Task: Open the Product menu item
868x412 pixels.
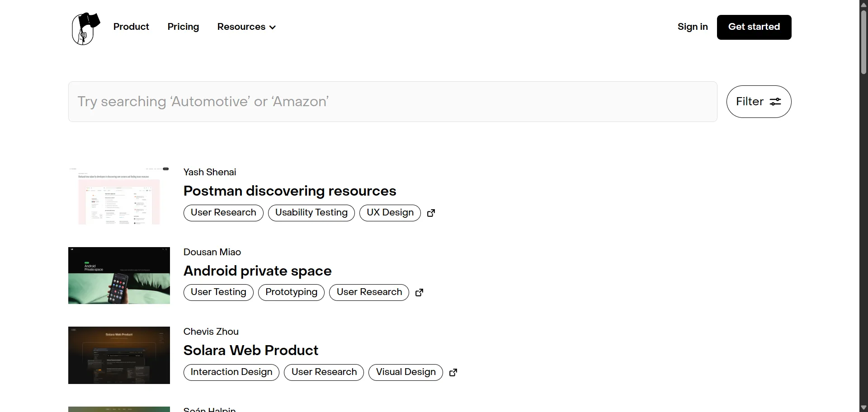Action: (131, 27)
